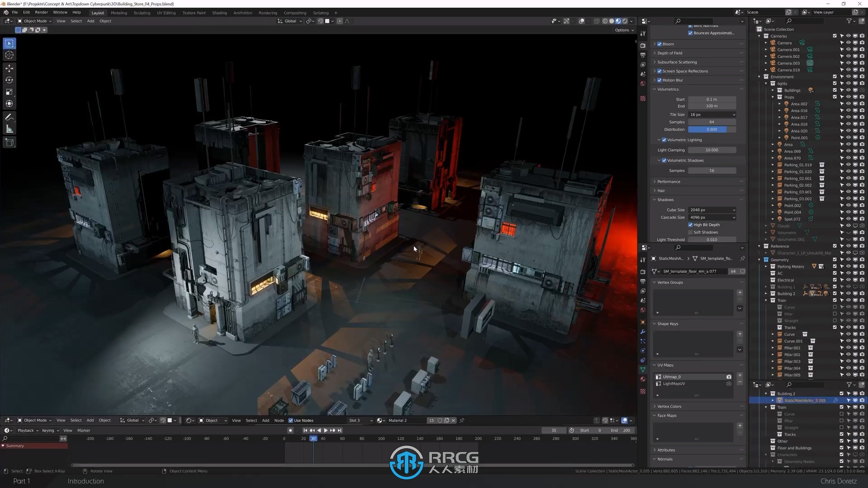Select the Annotate tool in sidebar
This screenshot has width=868, height=488.
coord(9,117)
